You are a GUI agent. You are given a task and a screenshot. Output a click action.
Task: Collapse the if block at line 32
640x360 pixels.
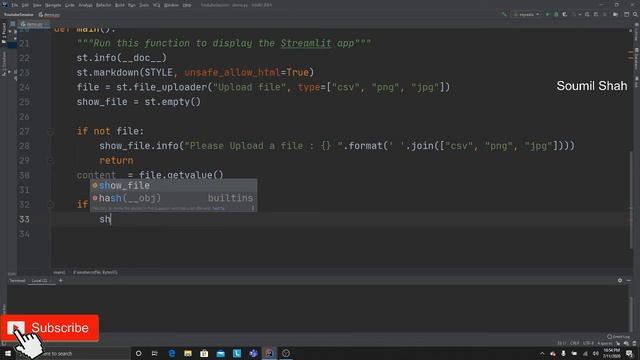pos(50,204)
